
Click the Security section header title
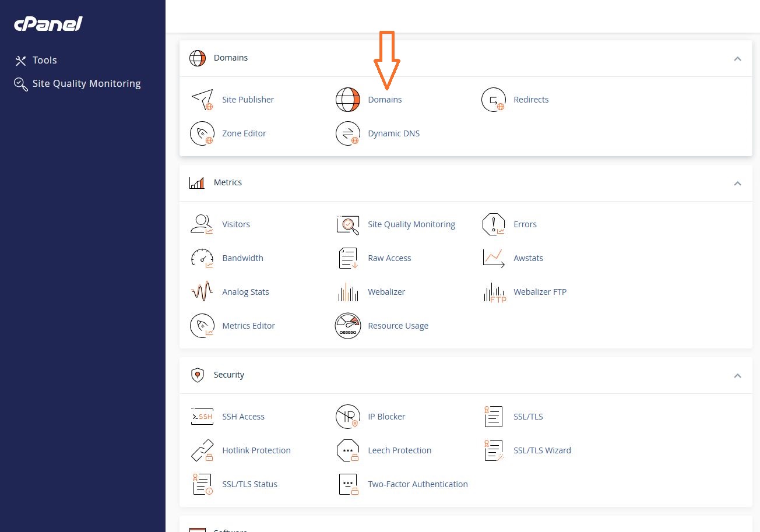pyautogui.click(x=229, y=375)
